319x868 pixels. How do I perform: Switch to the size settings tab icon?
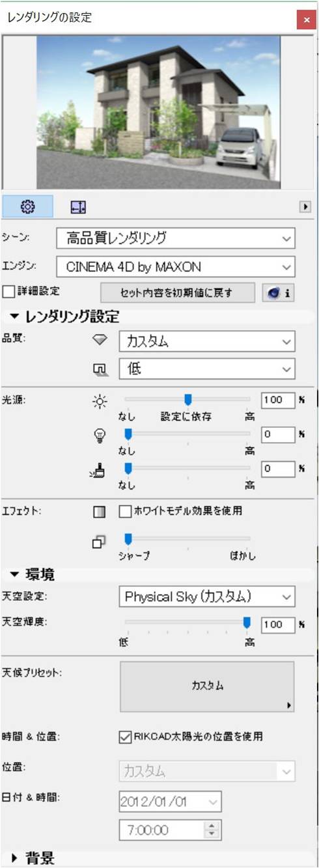coord(78,207)
